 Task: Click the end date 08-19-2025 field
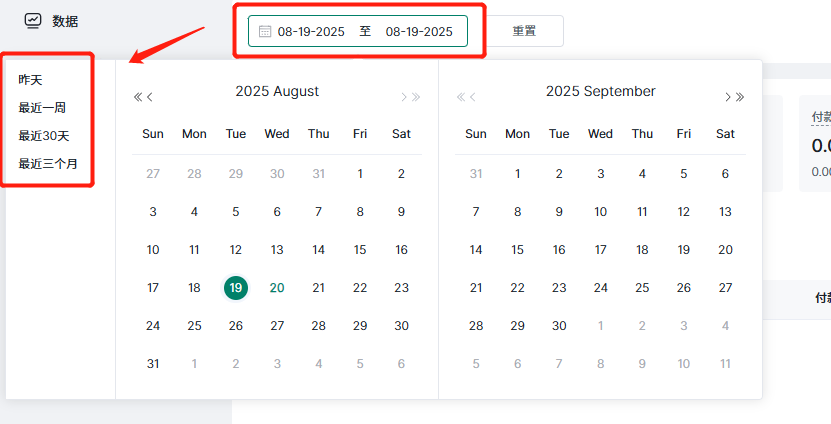419,32
